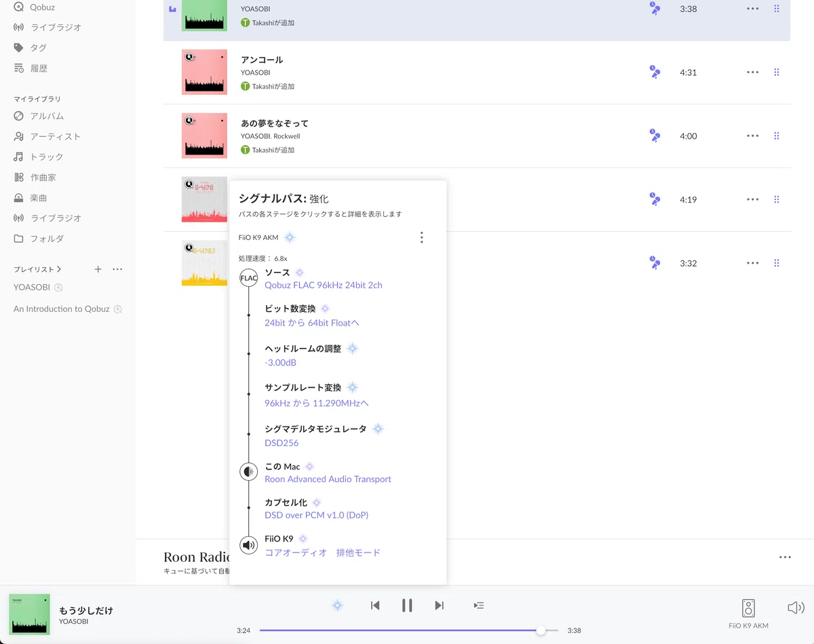Open 96kHz から 11.290MHz sample rate details
814x644 pixels.
click(317, 403)
